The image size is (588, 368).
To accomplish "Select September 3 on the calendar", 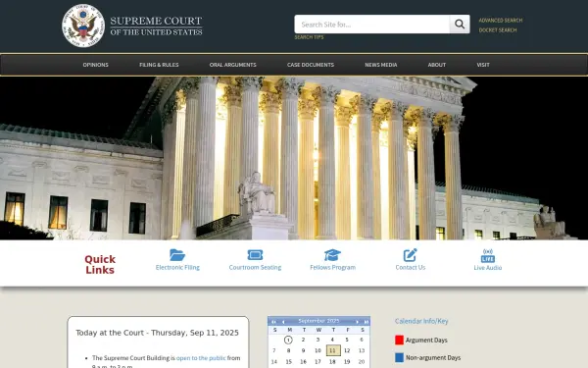I will tap(318, 340).
